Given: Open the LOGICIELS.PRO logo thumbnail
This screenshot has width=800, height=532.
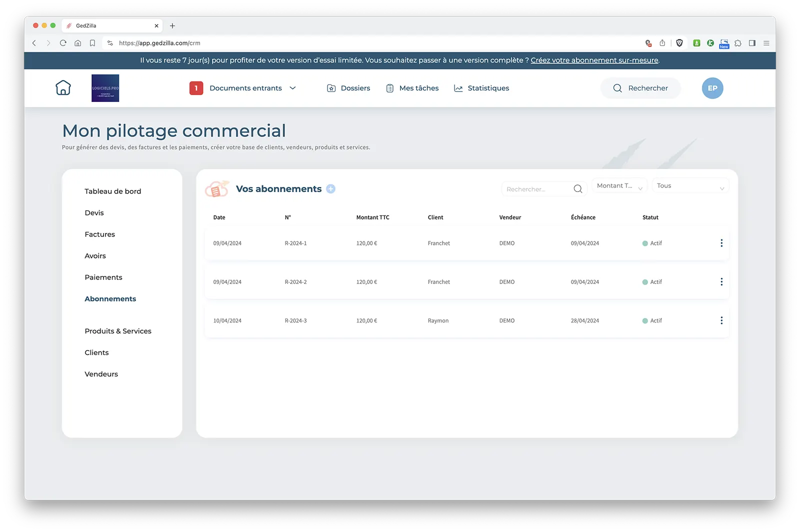Looking at the screenshot, I should pyautogui.click(x=105, y=88).
